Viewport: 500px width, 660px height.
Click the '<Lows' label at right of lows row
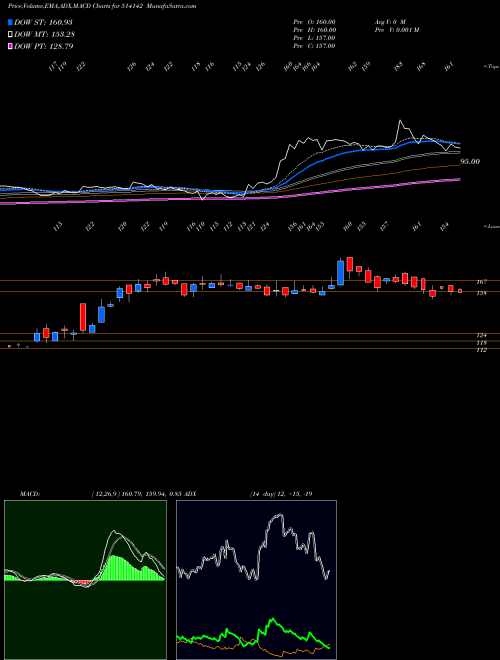click(492, 226)
